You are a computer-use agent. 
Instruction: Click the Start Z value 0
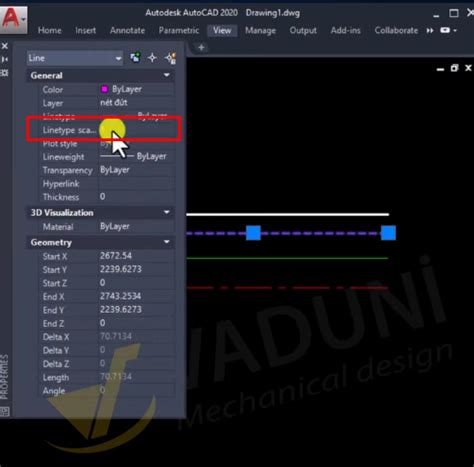click(x=102, y=283)
